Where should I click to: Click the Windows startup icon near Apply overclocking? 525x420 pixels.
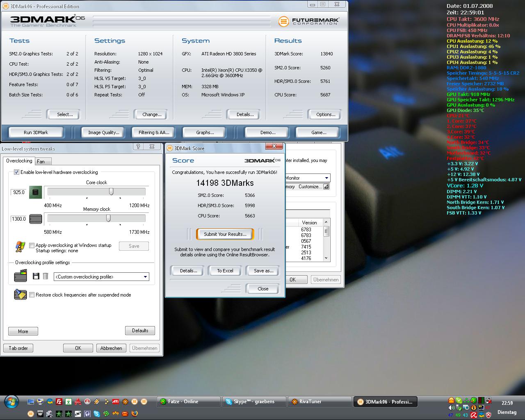click(20, 247)
